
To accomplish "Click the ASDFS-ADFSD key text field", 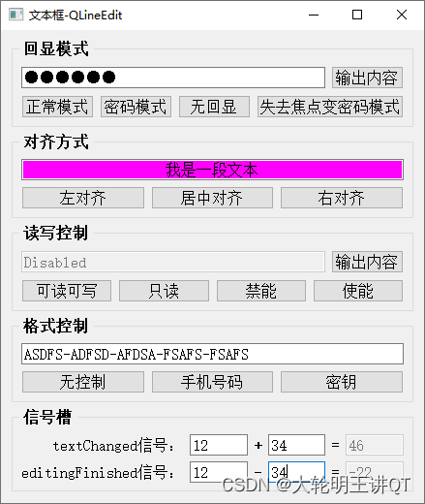I will (x=212, y=354).
